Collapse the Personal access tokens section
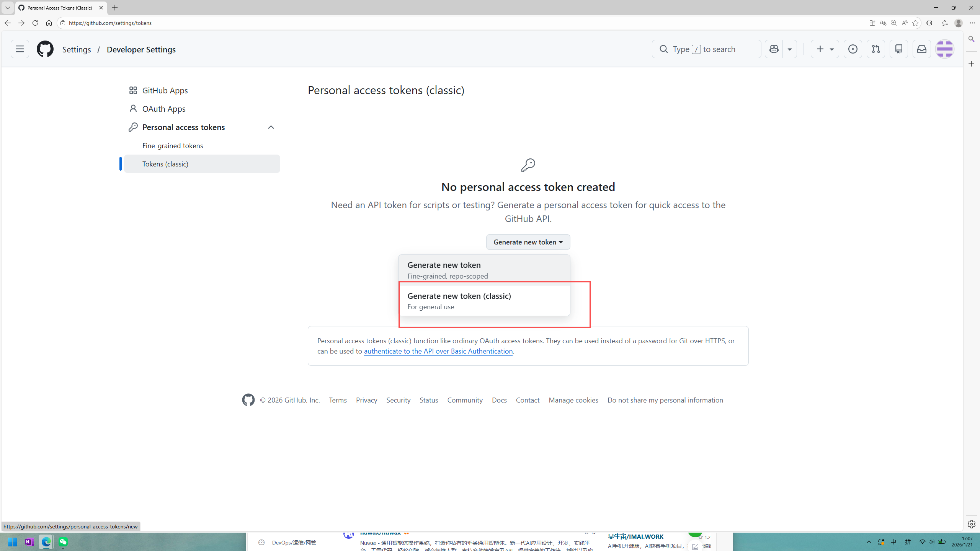The height and width of the screenshot is (551, 980). [271, 127]
